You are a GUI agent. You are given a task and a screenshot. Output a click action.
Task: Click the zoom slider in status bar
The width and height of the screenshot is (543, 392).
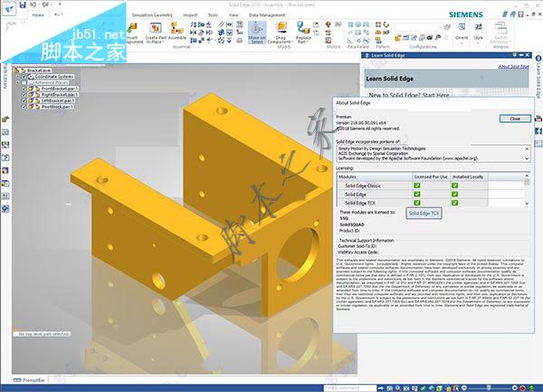click(x=489, y=387)
